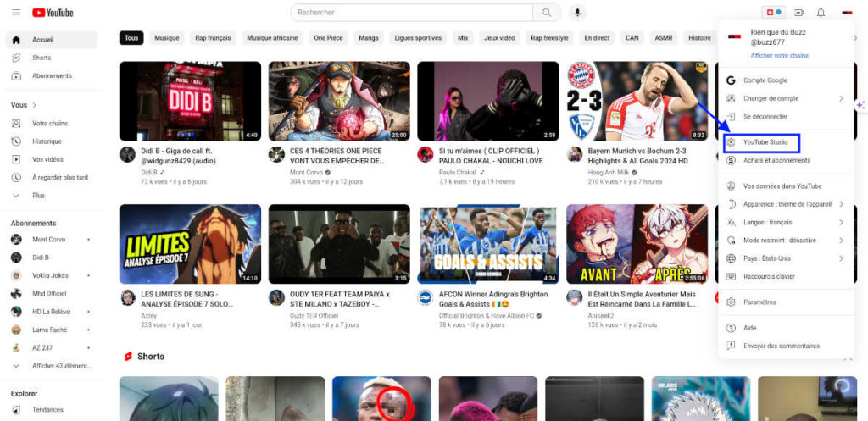Select the Manga filter chip
This screenshot has width=868, height=421.
tap(369, 38)
